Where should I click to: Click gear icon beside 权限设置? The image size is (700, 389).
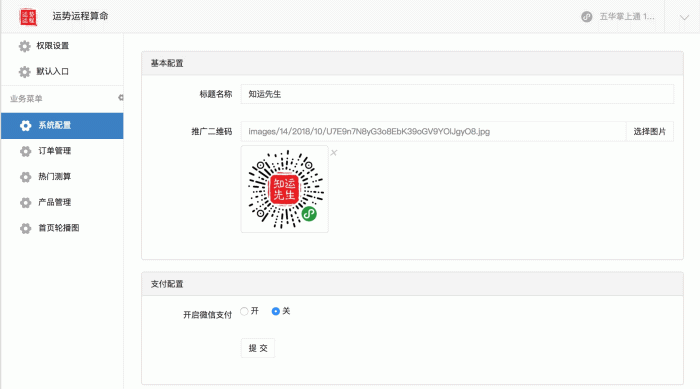point(25,46)
